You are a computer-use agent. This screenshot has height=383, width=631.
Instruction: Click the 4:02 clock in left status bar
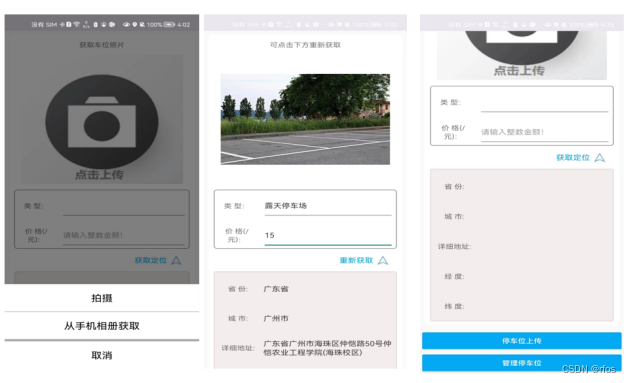(184, 25)
